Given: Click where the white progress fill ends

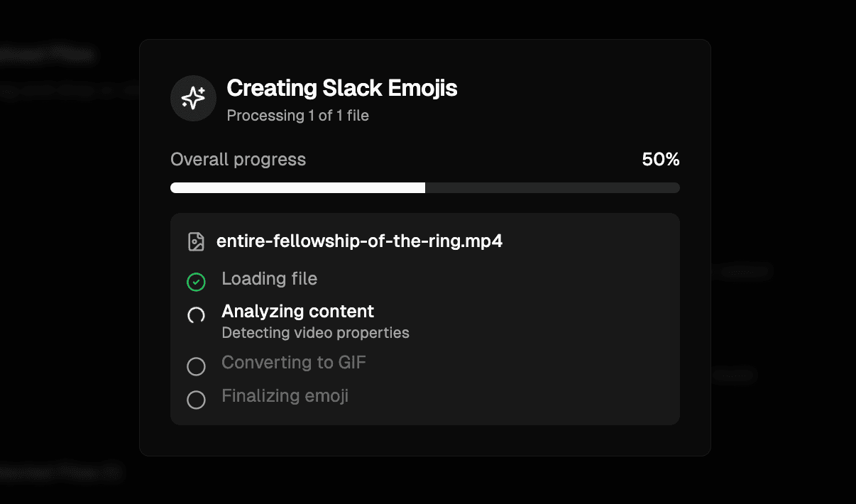Looking at the screenshot, I should coord(424,188).
